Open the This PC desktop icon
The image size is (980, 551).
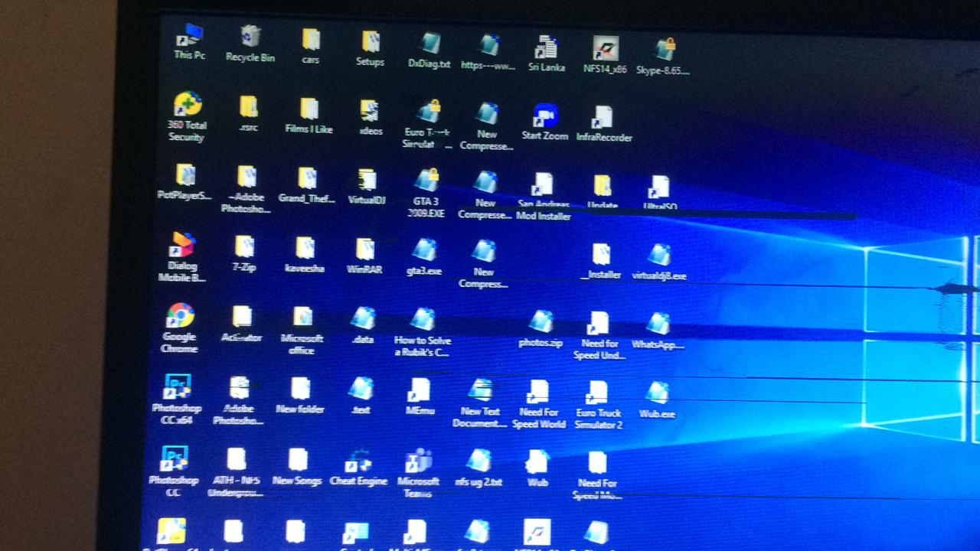pos(189,42)
